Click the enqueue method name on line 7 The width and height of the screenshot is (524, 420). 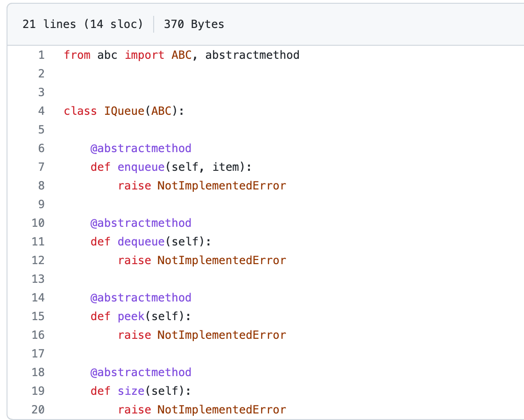[141, 167]
